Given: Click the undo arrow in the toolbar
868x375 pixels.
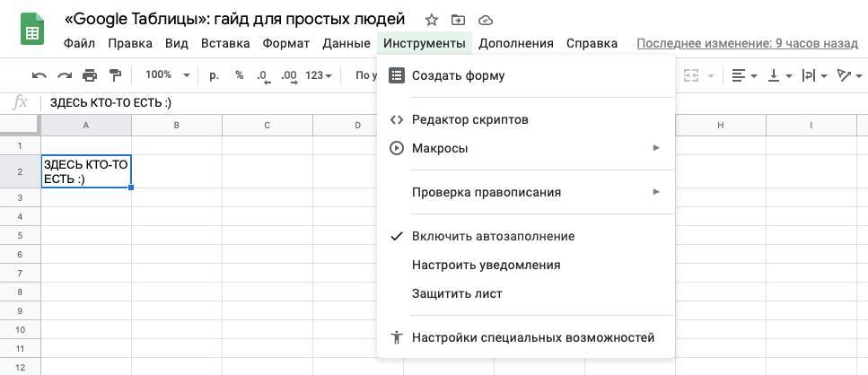Looking at the screenshot, I should pos(39,75).
